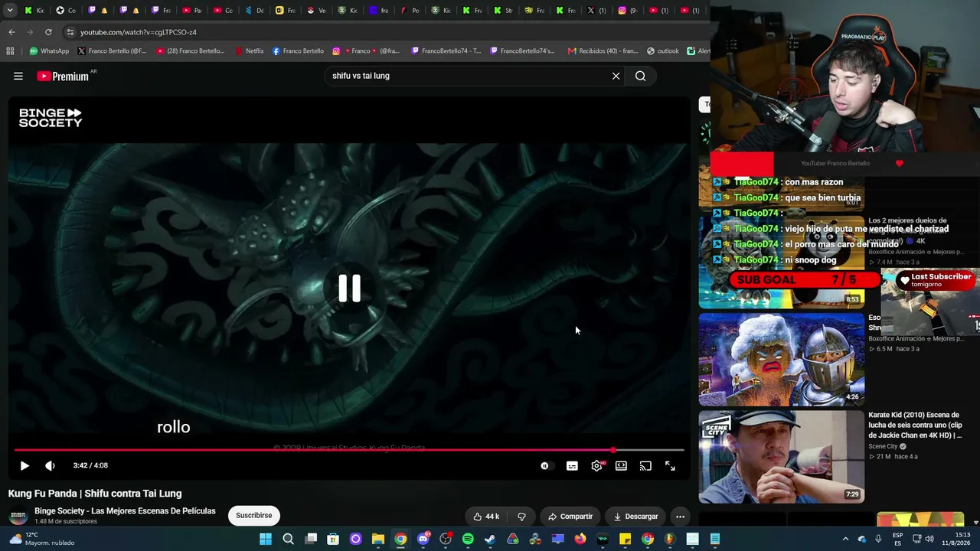The height and width of the screenshot is (551, 980).
Task: Show hidden system tray icons
Action: (845, 540)
